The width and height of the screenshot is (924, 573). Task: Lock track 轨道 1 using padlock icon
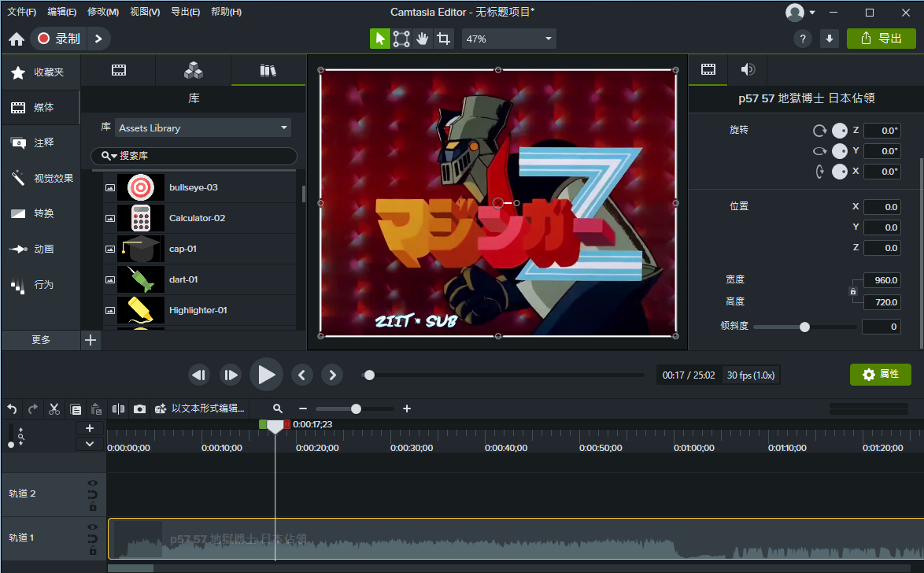pos(93,550)
